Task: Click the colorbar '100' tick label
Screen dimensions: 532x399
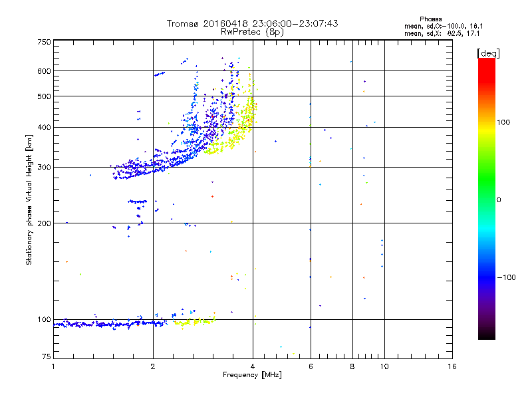Action: click(x=503, y=122)
